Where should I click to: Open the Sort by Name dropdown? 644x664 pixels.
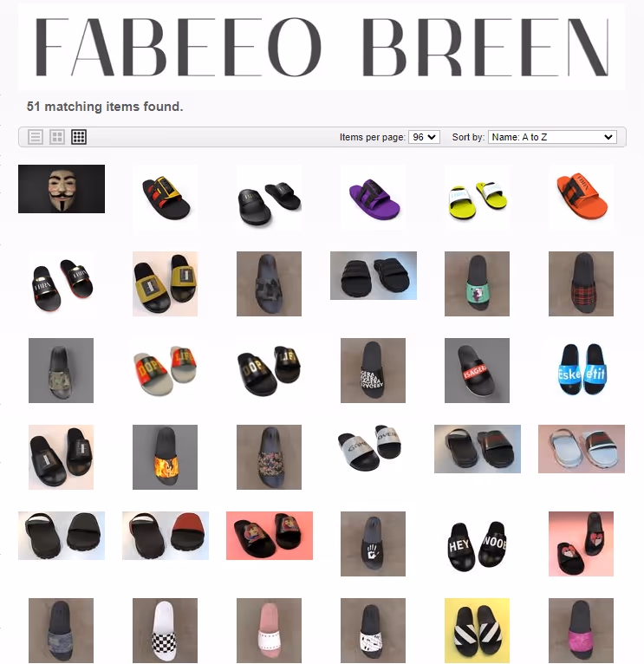pyautogui.click(x=552, y=137)
